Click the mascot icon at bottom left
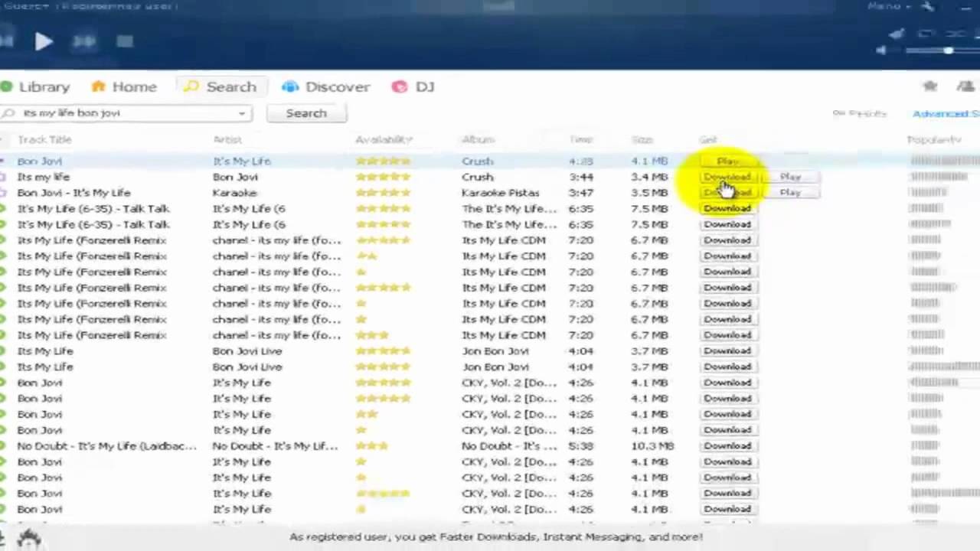Image resolution: width=980 pixels, height=551 pixels. point(28,539)
